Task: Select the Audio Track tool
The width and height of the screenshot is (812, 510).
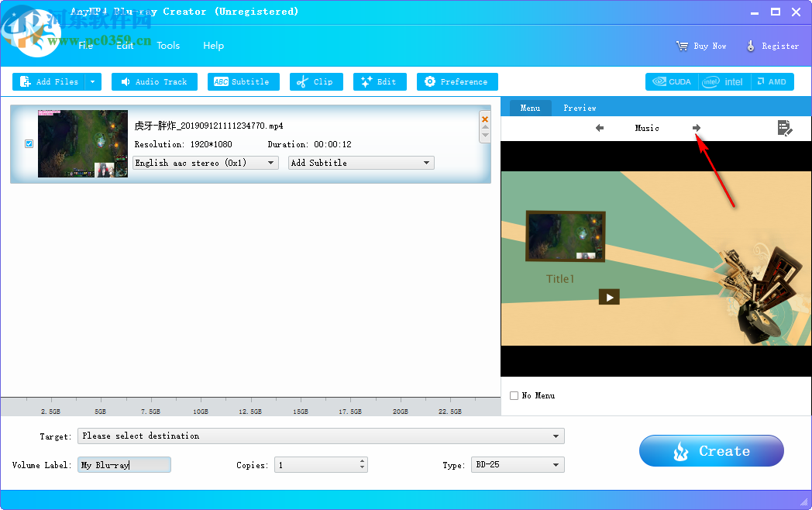Action: coord(154,81)
